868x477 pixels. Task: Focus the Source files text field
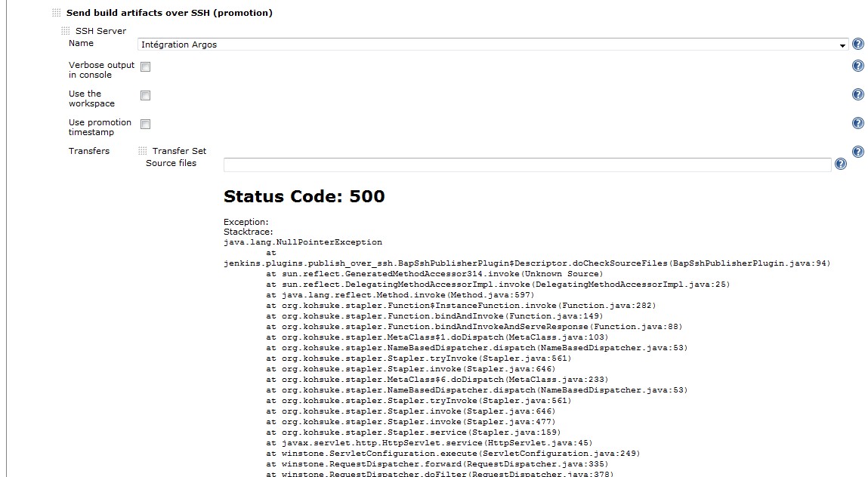[x=527, y=165]
